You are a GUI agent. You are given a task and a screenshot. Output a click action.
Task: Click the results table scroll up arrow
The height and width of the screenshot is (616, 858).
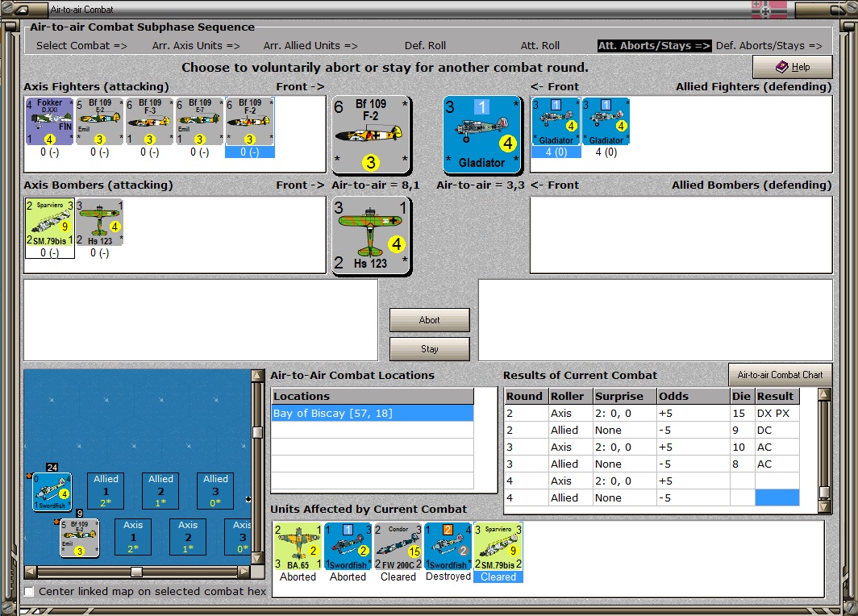pyautogui.click(x=823, y=394)
